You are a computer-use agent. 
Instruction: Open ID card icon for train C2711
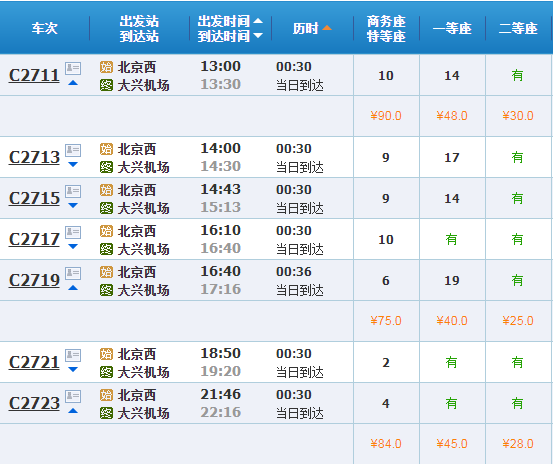[x=73, y=68]
